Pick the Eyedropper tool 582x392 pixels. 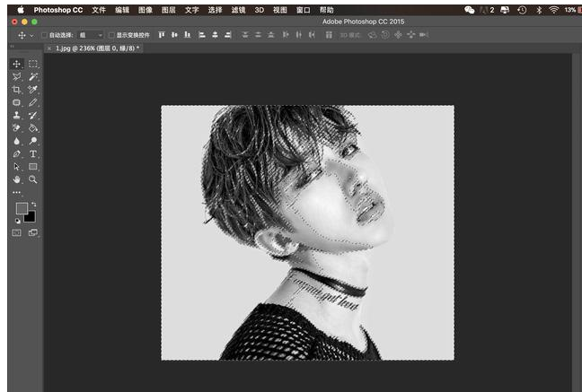click(33, 91)
